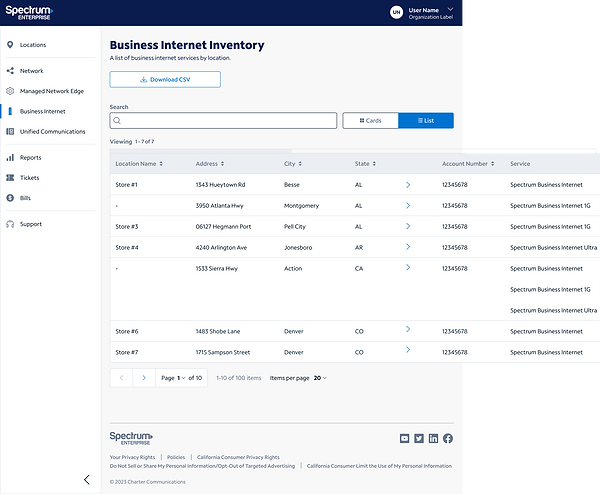This screenshot has height=494, width=600.
Task: Click the Bills dollar icon
Action: [x=10, y=198]
